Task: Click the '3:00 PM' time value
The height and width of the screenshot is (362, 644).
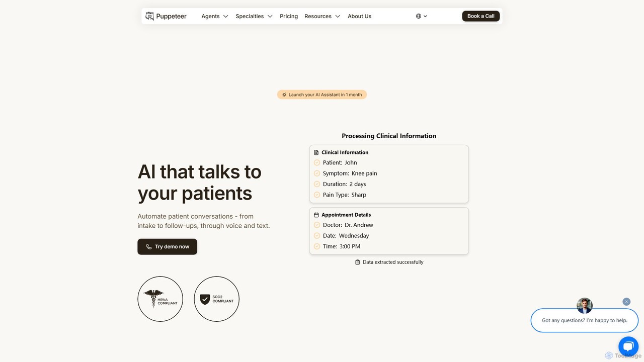Action: point(349,246)
